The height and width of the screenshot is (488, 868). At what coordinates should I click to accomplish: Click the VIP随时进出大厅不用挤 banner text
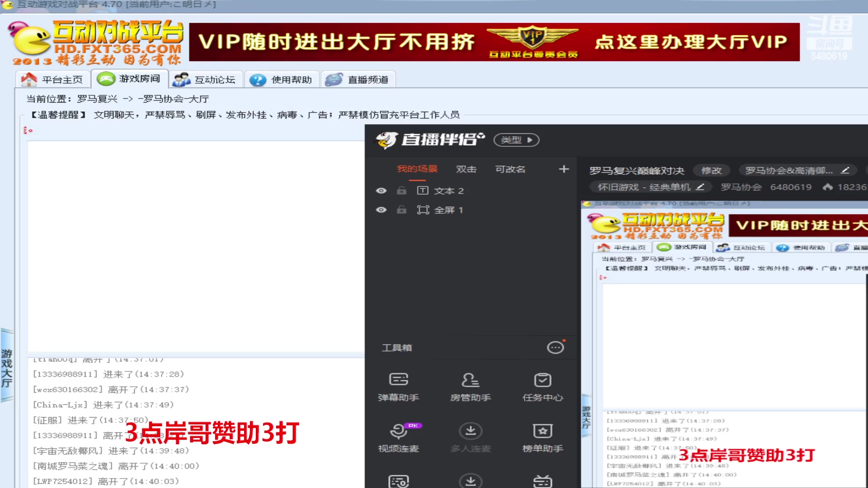pyautogui.click(x=337, y=42)
